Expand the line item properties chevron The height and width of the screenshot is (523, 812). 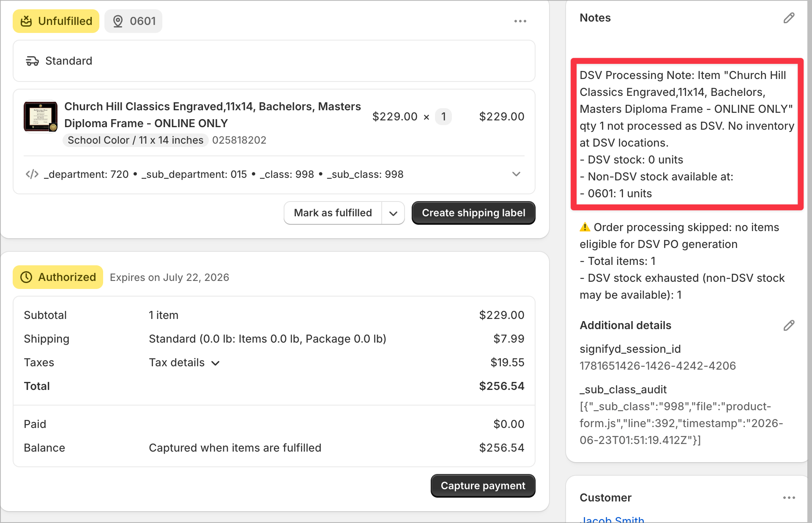pyautogui.click(x=516, y=174)
